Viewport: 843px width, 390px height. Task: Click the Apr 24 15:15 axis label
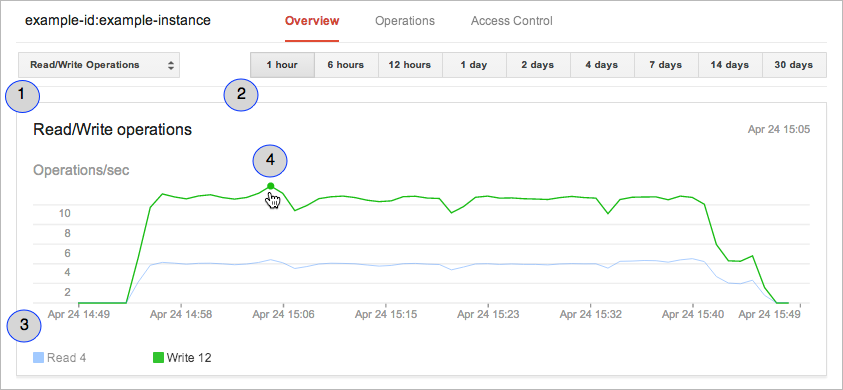[x=385, y=314]
